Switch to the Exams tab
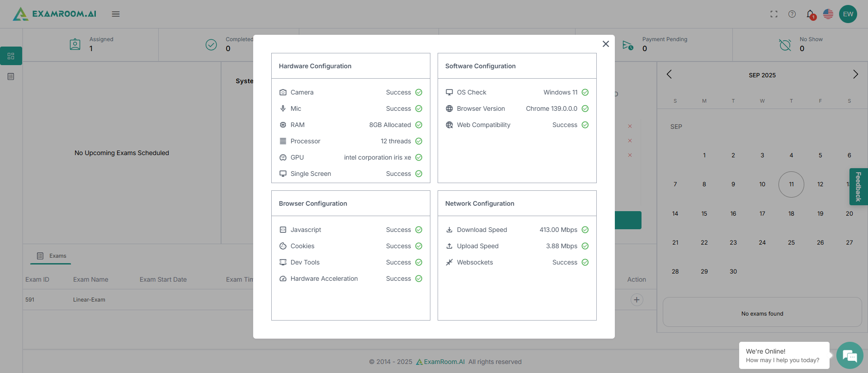 click(52, 256)
